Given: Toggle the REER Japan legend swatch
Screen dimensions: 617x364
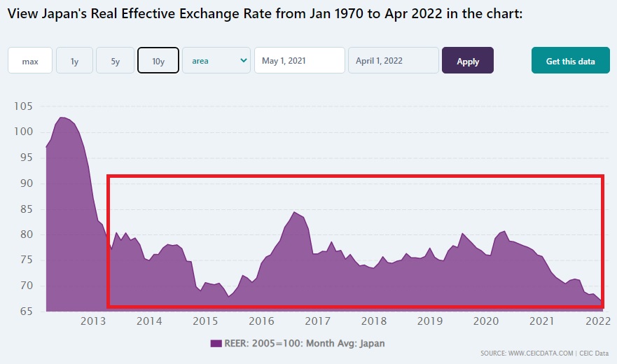Looking at the screenshot, I should click(216, 343).
